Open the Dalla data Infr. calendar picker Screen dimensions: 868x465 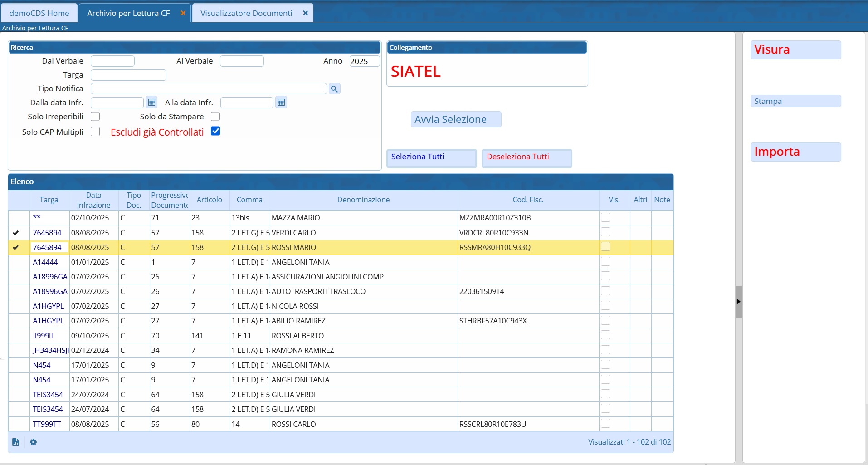pos(151,103)
